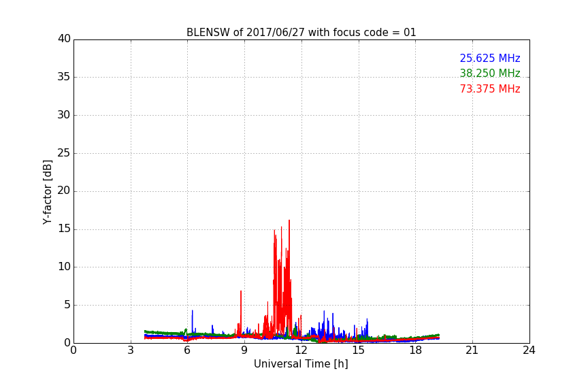Select the green 38.250 MHz legend label
588x392 pixels.
(x=490, y=73)
